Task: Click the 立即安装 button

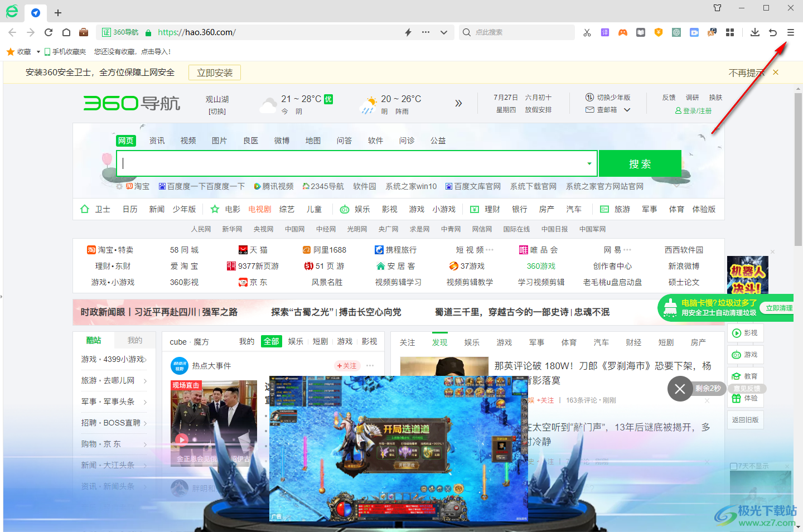Action: (215, 72)
